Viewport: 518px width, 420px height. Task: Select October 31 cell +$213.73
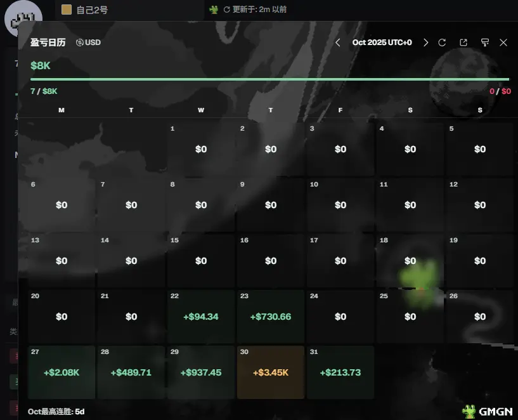pyautogui.click(x=340, y=372)
